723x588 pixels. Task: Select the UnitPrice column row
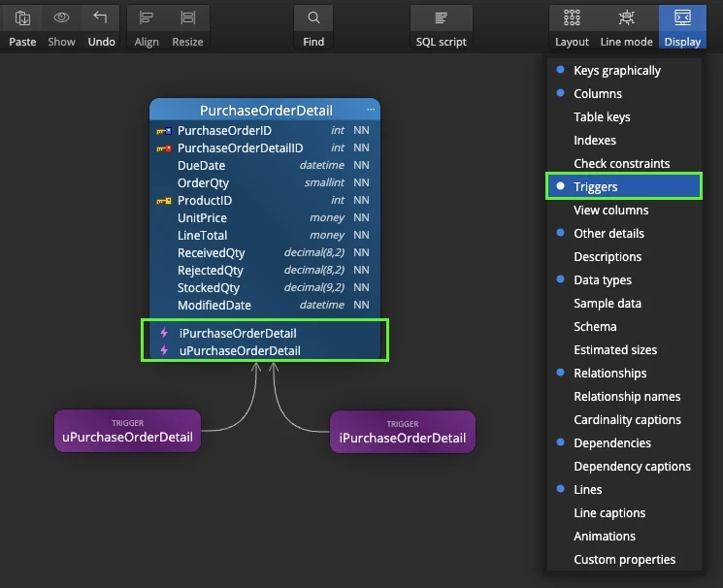point(265,217)
